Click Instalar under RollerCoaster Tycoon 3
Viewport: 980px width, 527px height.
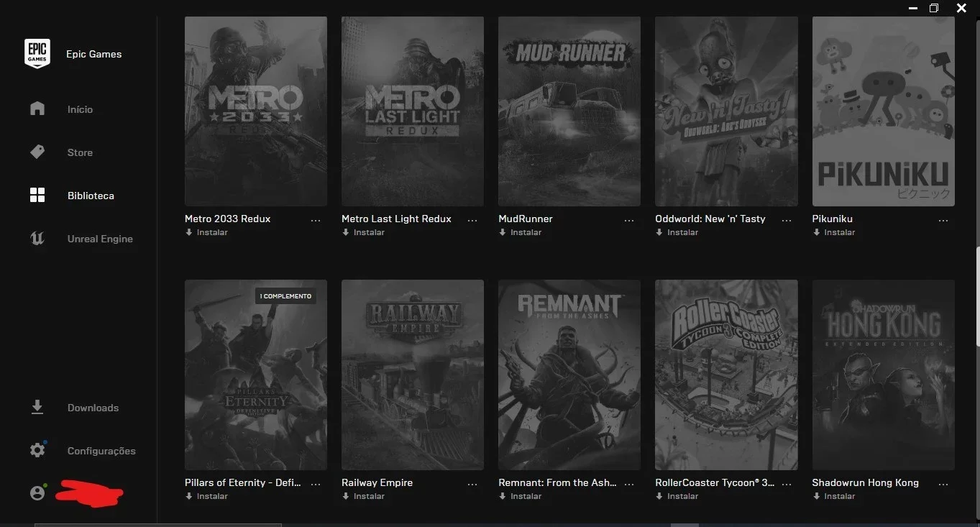[x=682, y=496]
